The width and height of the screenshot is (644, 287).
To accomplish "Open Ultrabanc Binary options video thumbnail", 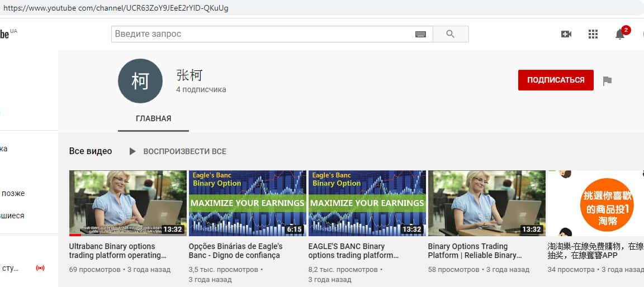I will pyautogui.click(x=127, y=203).
